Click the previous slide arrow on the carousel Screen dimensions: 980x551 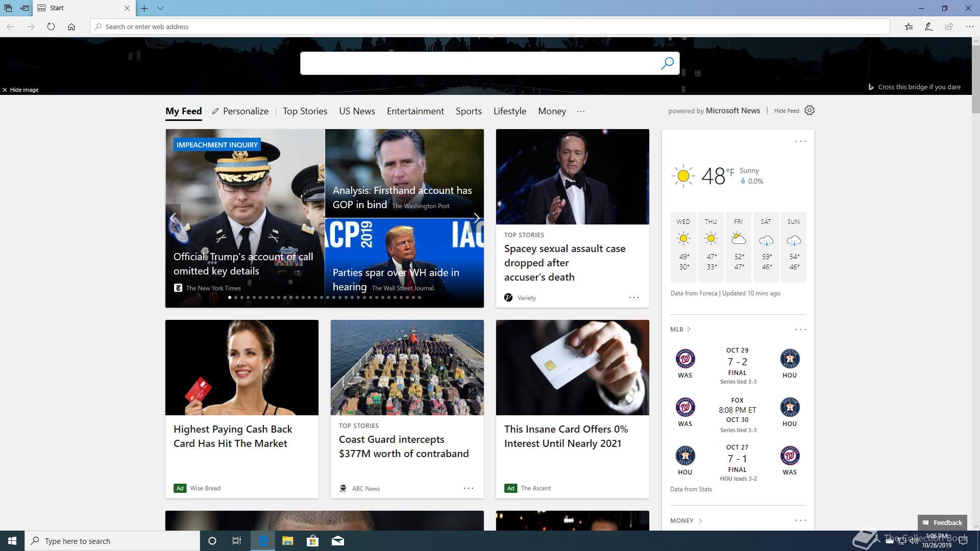click(x=173, y=218)
